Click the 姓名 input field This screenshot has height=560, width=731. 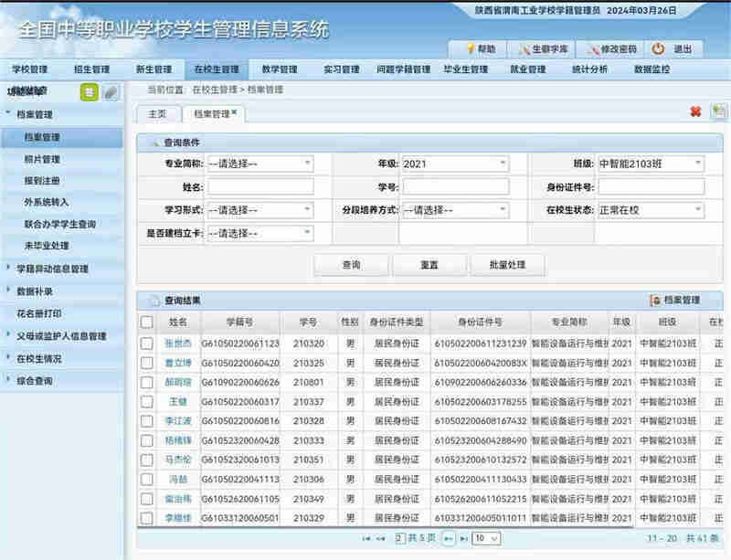[x=260, y=186]
